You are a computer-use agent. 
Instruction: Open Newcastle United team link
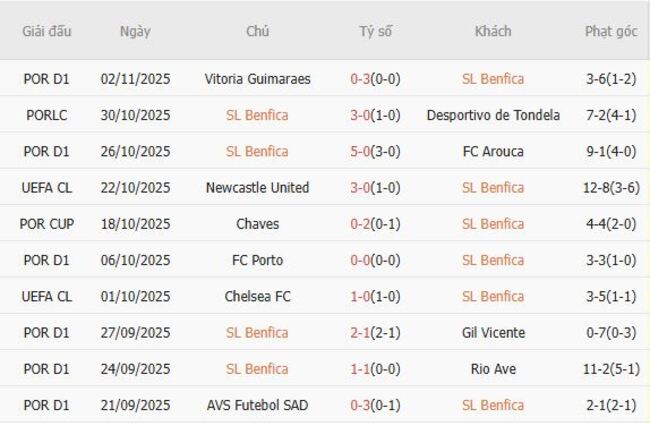pyautogui.click(x=257, y=188)
